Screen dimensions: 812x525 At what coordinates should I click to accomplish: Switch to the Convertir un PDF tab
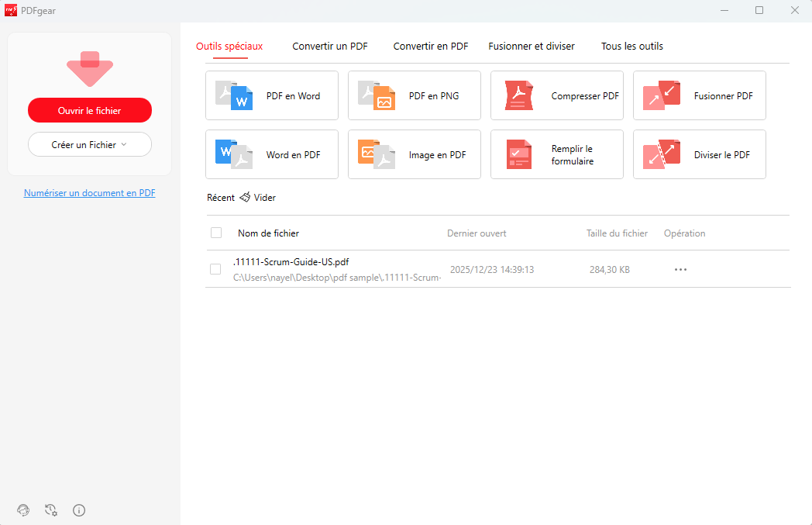pyautogui.click(x=330, y=46)
